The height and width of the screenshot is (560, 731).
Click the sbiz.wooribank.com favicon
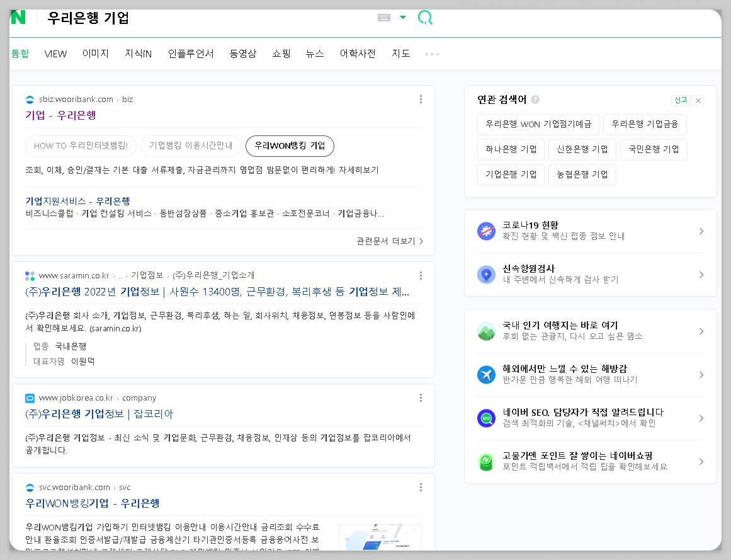point(30,100)
